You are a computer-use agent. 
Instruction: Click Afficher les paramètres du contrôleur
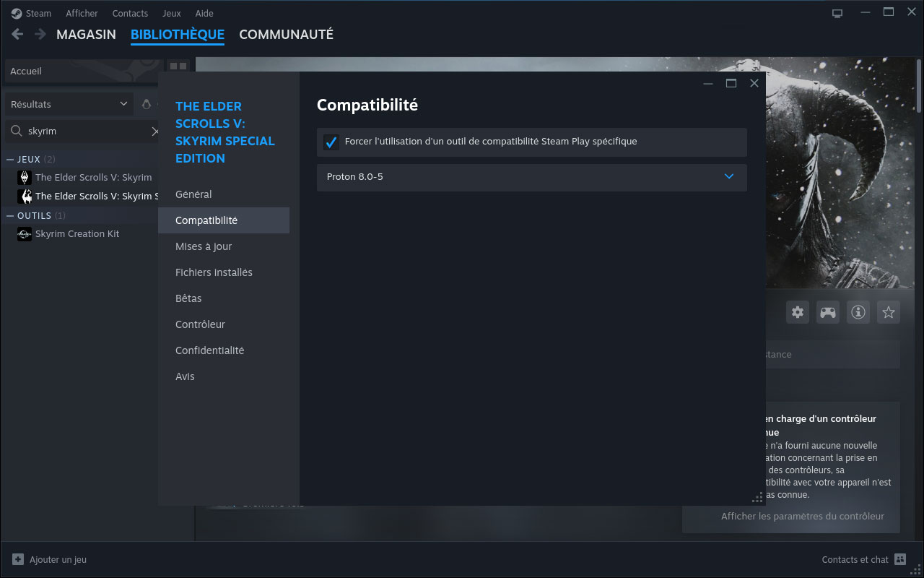pos(803,516)
